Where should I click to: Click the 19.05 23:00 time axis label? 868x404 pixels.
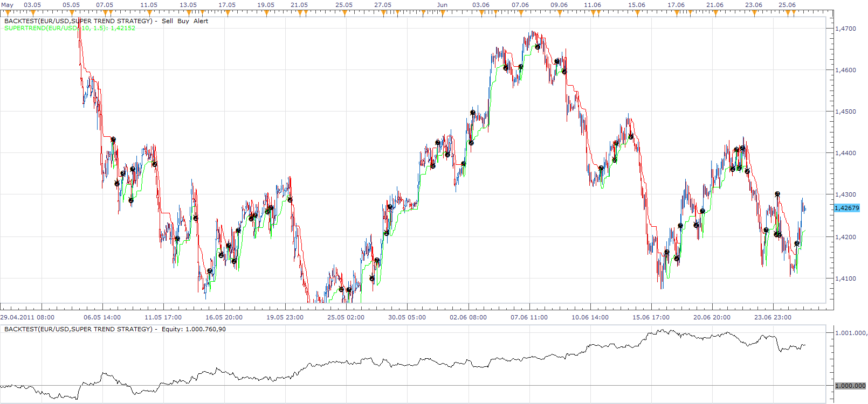285,317
